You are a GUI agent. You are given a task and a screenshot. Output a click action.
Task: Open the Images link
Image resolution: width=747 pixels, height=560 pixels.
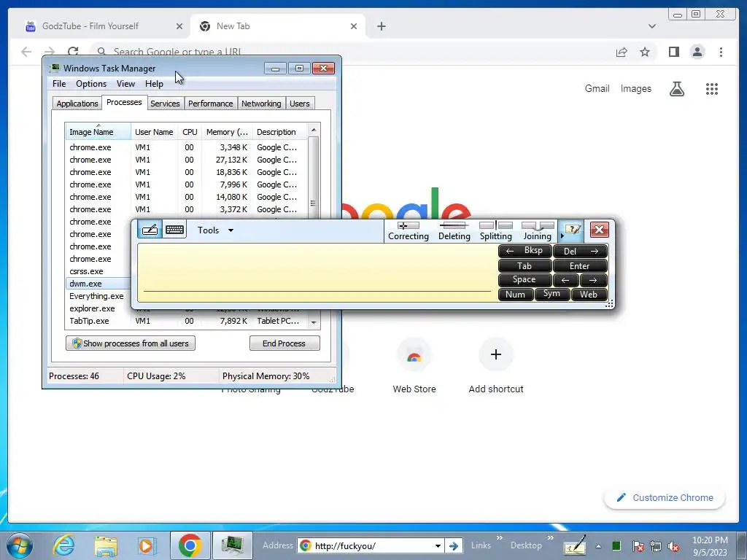(x=635, y=88)
